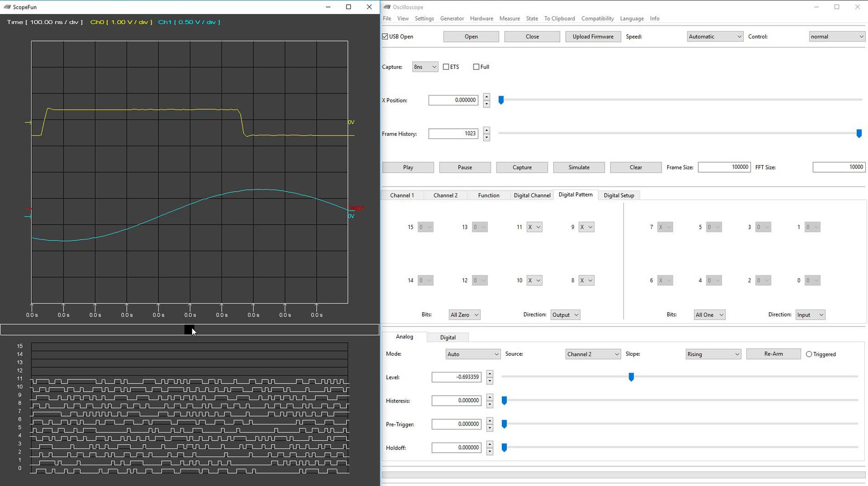Expand the digital bit 9 pattern dropdown
Screen dimensions: 868x486
pos(586,227)
